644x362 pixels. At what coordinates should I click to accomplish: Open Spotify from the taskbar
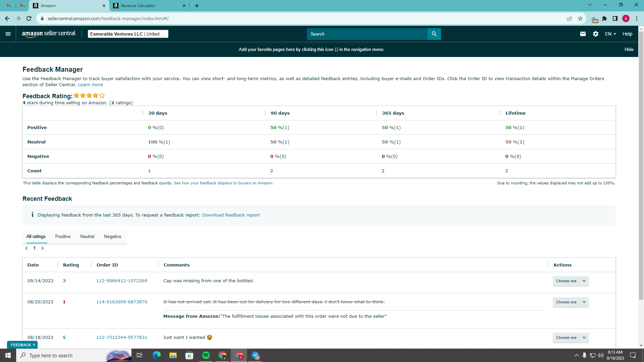pos(206,355)
